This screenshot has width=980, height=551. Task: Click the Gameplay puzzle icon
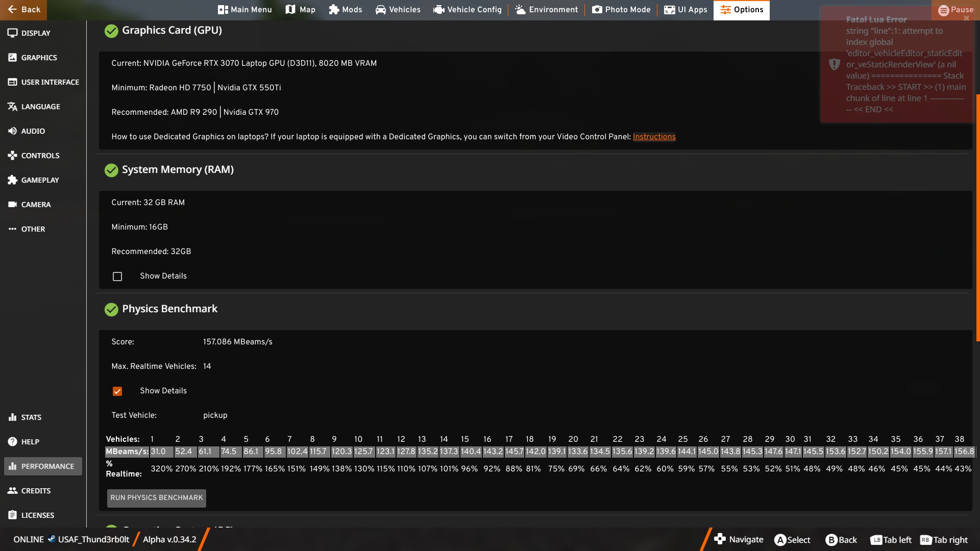pos(12,180)
